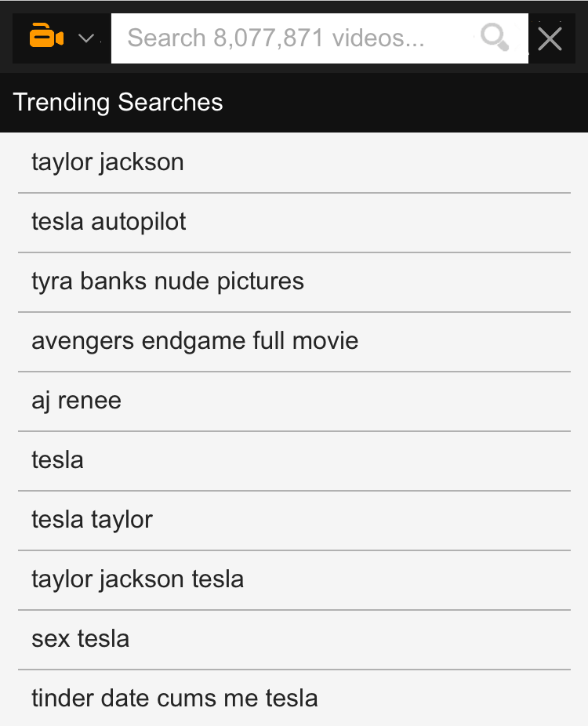Image resolution: width=588 pixels, height=726 pixels.
Task: Pick the last suggestion ending "me tesla"
Action: 175,698
